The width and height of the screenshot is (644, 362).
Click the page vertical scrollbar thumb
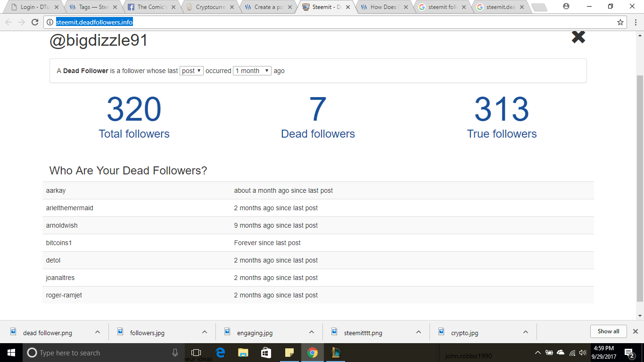[640, 189]
